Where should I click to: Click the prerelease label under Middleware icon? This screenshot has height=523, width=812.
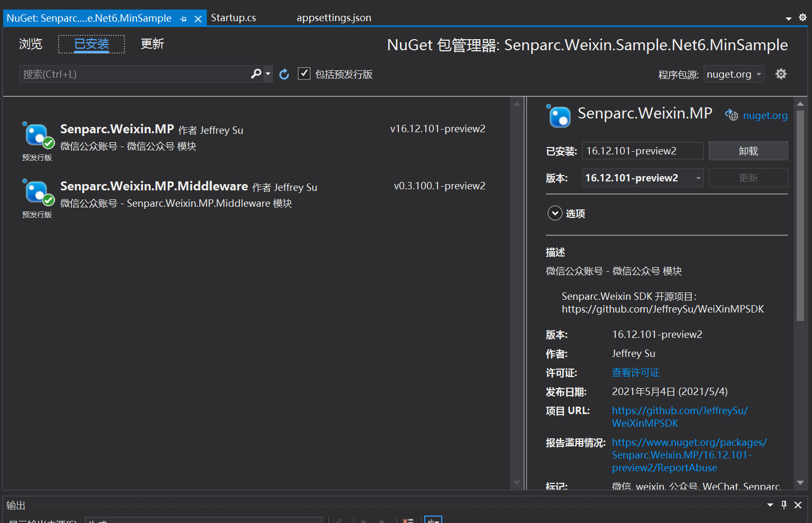(x=37, y=215)
